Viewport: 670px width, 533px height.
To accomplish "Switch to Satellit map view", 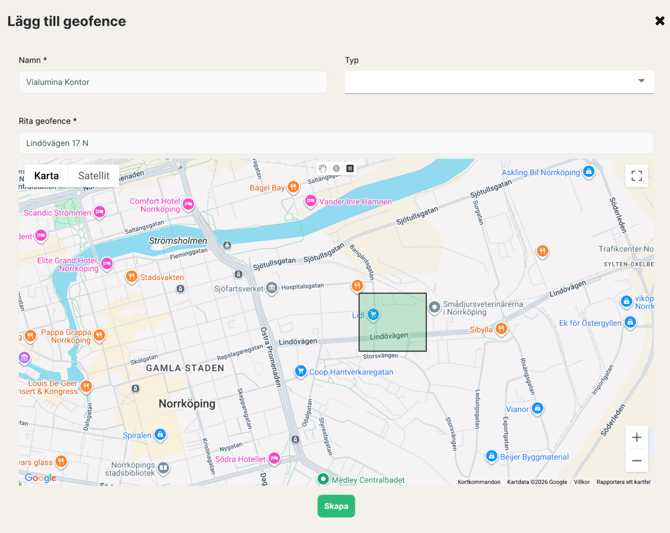I will (94, 176).
